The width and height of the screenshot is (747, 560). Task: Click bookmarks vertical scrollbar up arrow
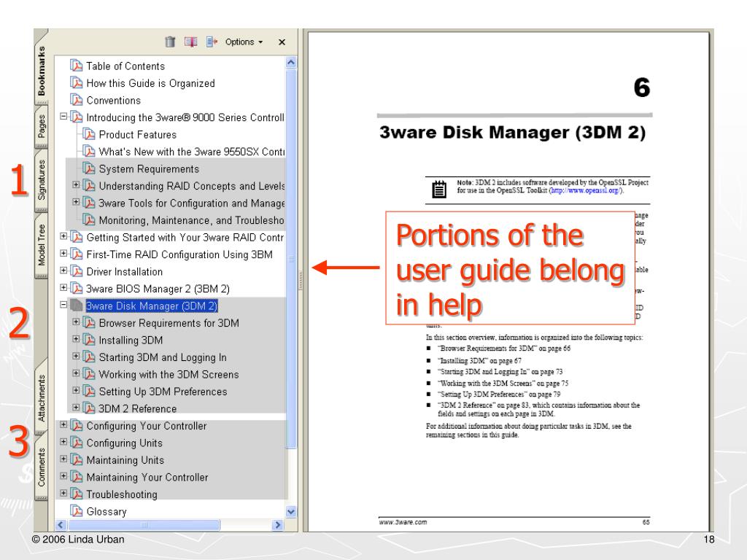291,63
